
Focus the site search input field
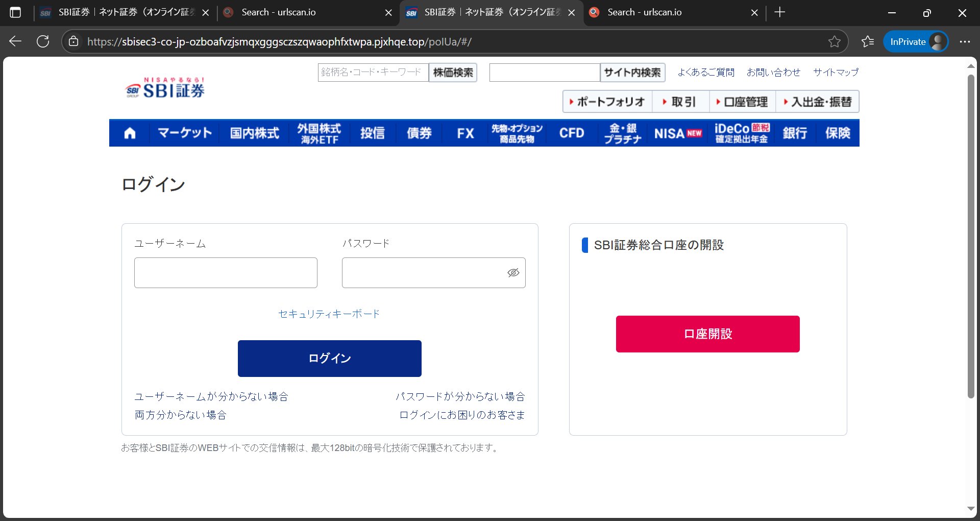point(545,73)
